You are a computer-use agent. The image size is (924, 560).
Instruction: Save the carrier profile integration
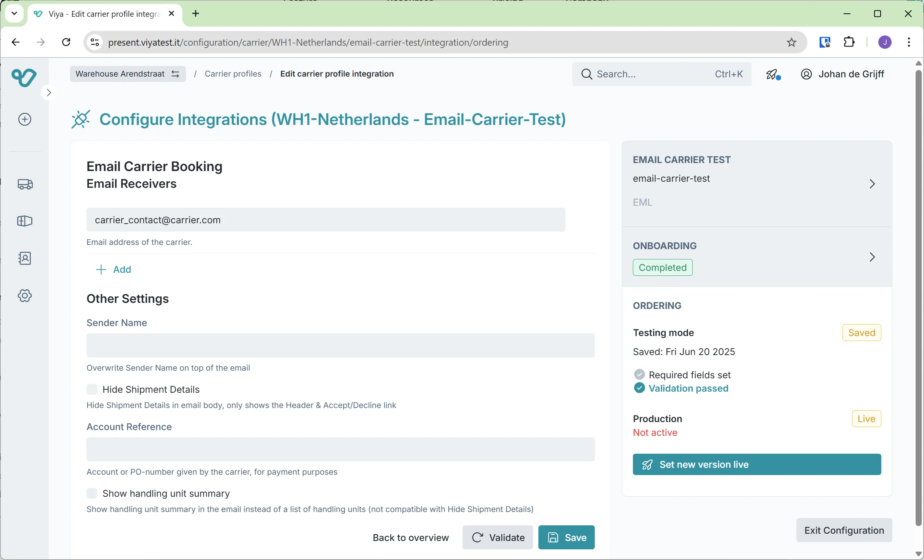(x=566, y=537)
